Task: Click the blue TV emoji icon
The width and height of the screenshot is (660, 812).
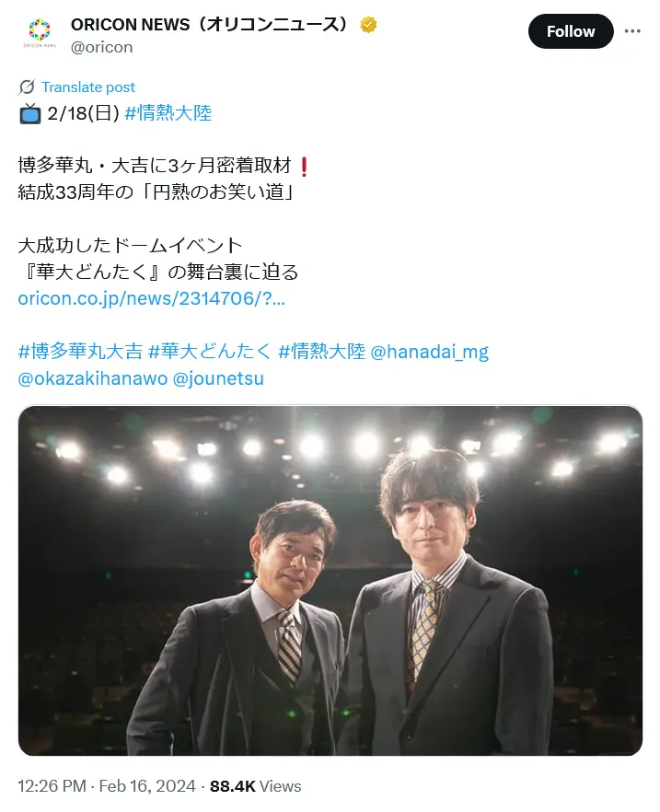Action: (30, 113)
